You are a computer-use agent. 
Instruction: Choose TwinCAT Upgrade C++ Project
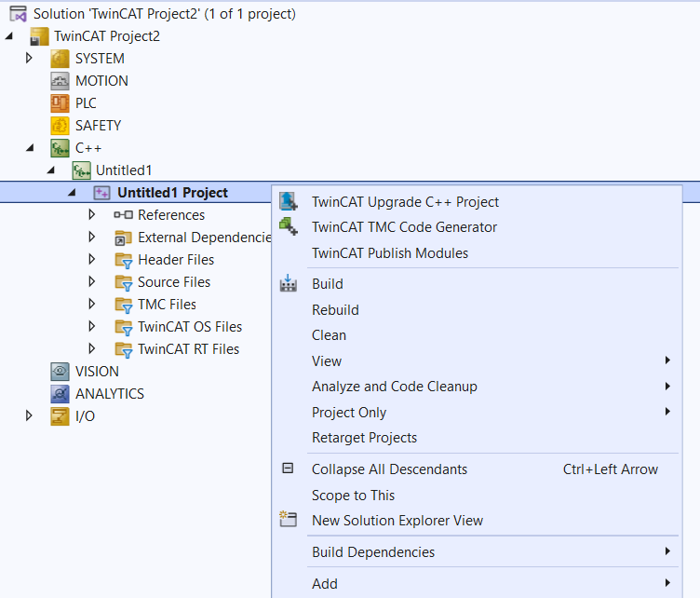click(x=477, y=202)
